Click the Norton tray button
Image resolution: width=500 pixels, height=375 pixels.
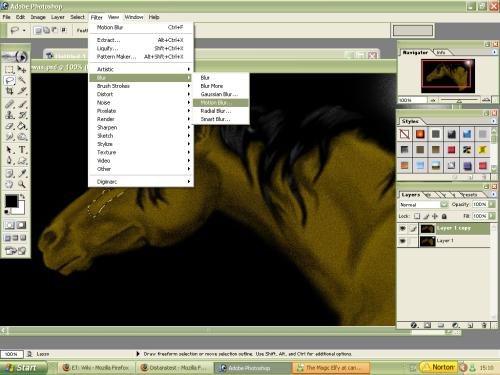(x=439, y=367)
